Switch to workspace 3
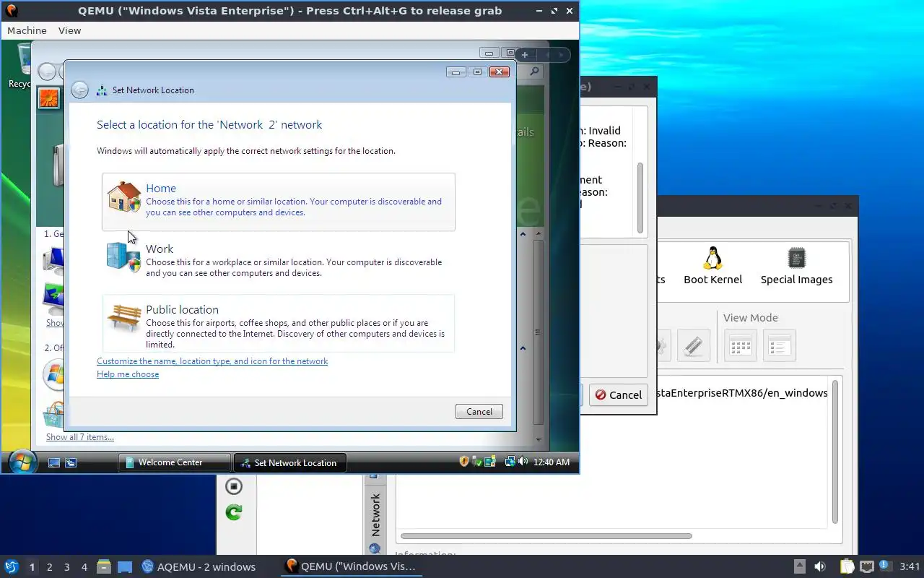 click(67, 567)
